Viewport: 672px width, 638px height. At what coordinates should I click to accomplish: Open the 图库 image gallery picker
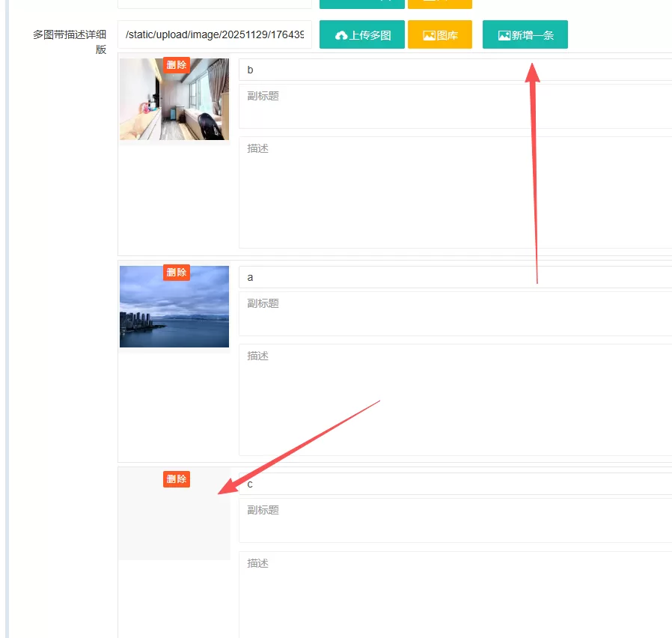click(x=440, y=34)
